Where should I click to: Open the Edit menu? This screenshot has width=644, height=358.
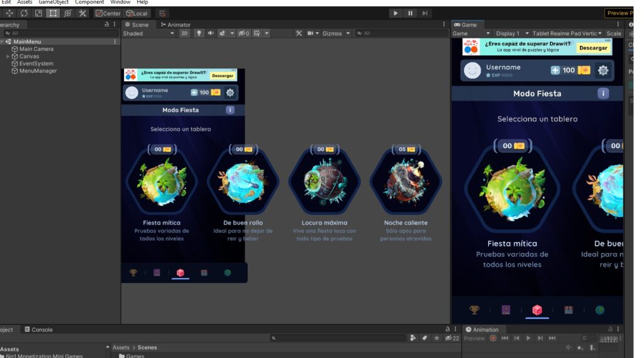6,2
